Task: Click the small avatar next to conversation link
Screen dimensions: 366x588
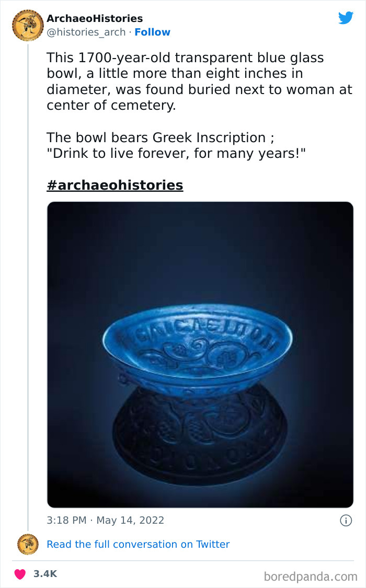Action: [27, 544]
